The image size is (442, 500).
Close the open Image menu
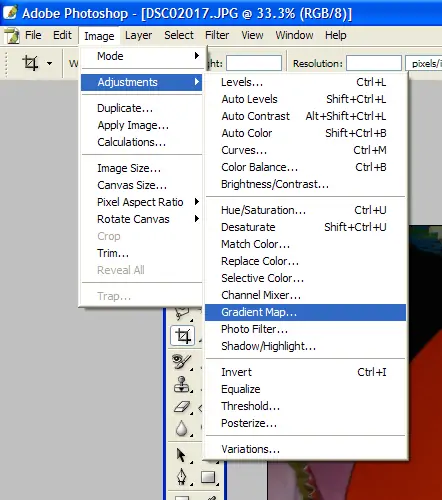[99, 36]
